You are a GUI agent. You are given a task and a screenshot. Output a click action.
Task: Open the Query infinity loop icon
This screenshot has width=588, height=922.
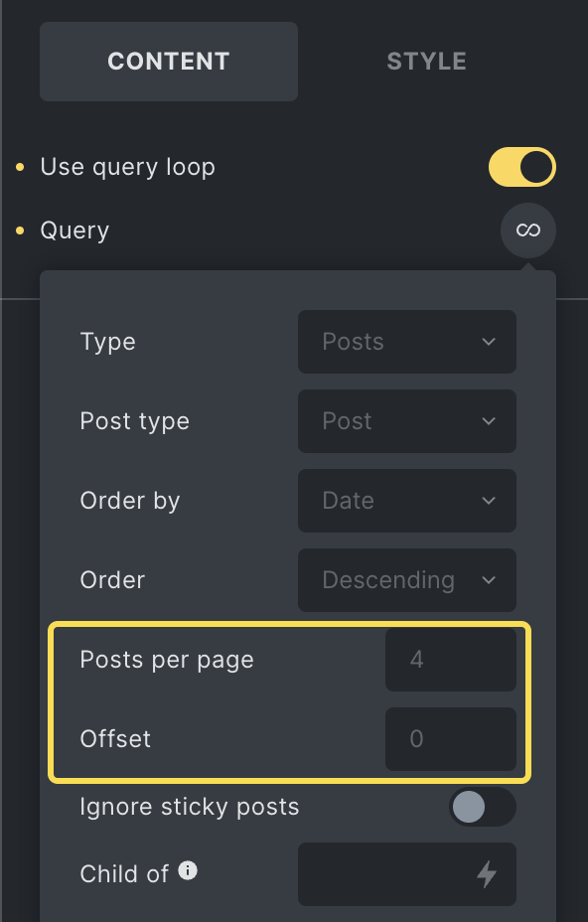click(528, 230)
